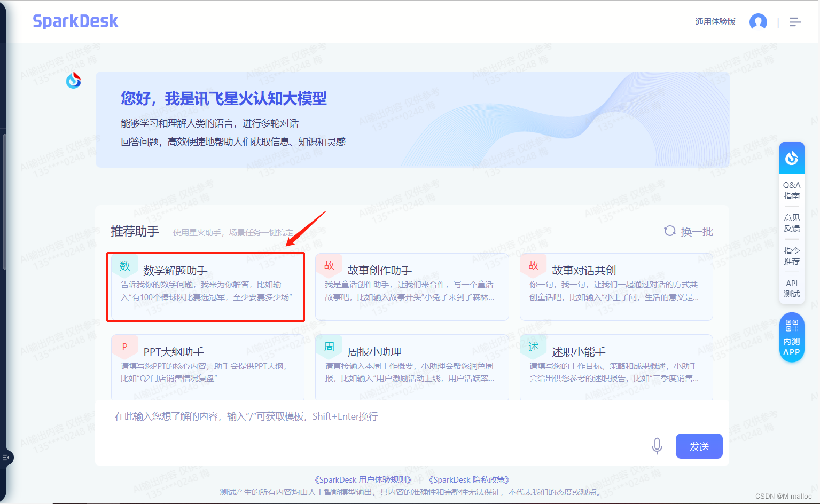Screen dimensions: 820x504
Task: Click the 述 icon on 述职小能手 card
Action: [534, 347]
